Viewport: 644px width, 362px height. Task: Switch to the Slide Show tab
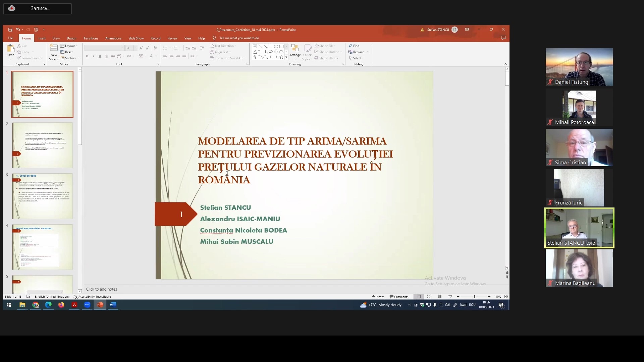pos(136,38)
